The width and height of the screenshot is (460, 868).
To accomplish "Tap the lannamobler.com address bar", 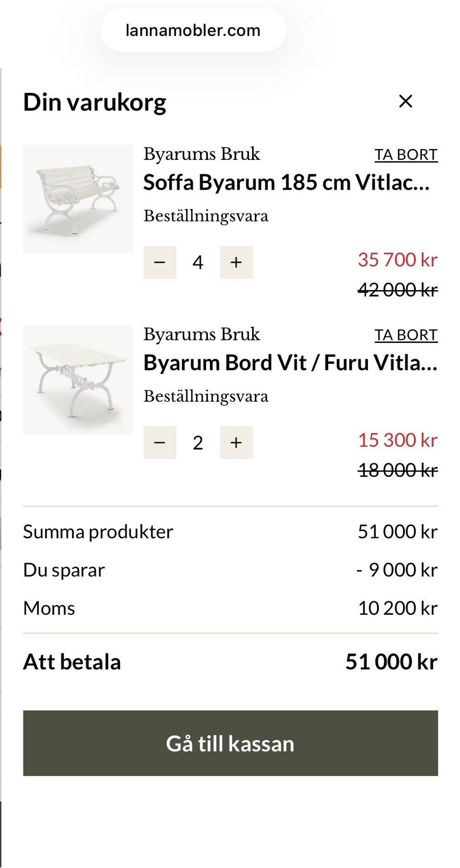I will point(193,30).
